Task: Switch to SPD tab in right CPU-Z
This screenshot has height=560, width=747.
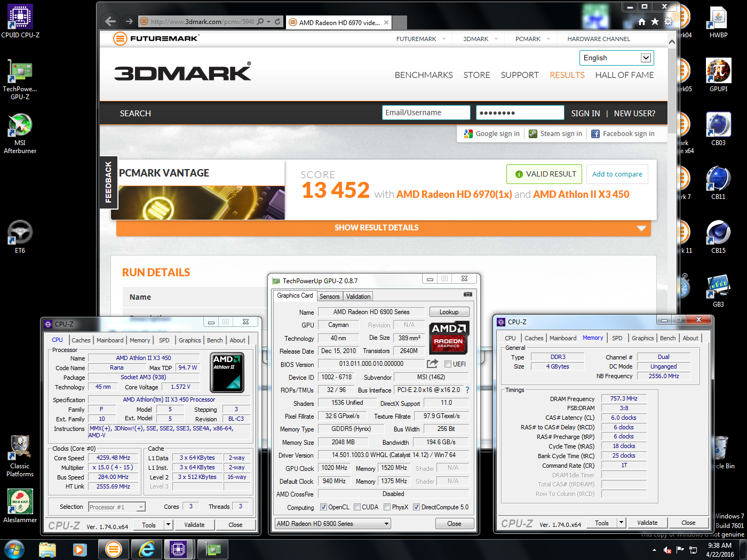Action: [617, 338]
